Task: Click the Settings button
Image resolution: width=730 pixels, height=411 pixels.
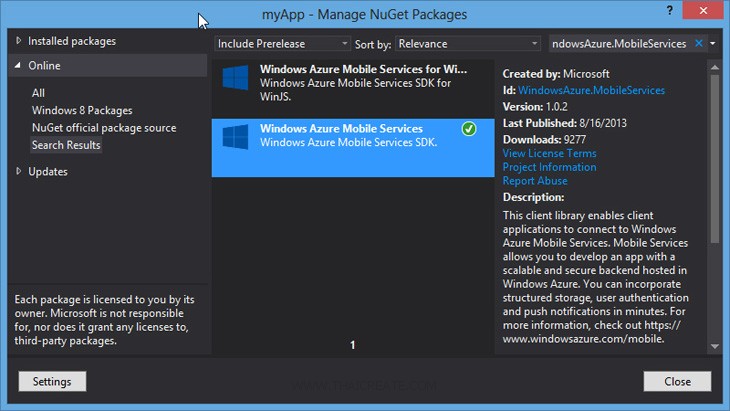Action: click(52, 381)
